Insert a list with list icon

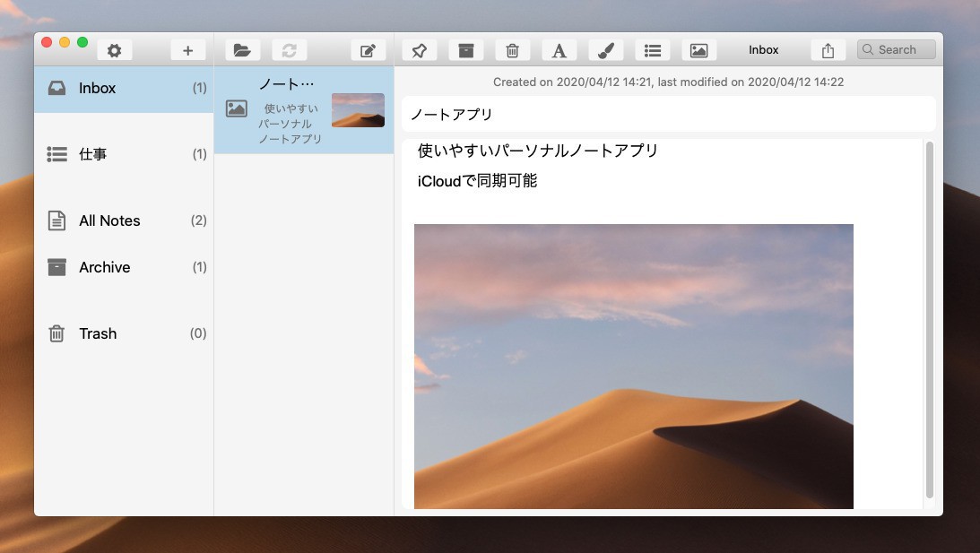[x=652, y=51]
